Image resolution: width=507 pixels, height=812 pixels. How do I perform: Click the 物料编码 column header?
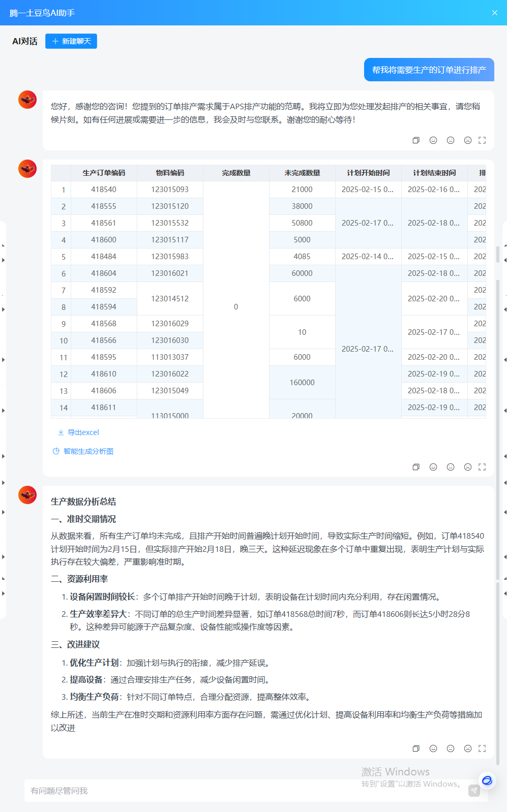[170, 173]
